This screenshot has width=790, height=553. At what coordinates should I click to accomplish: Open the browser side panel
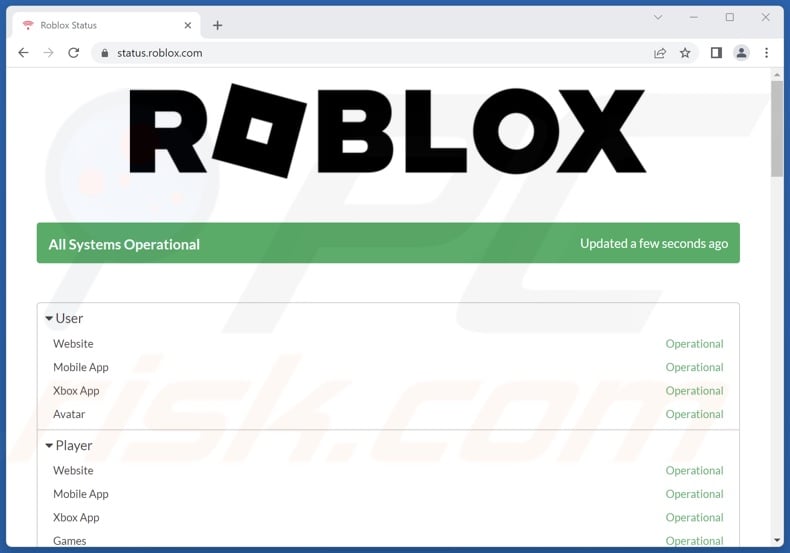(x=716, y=53)
